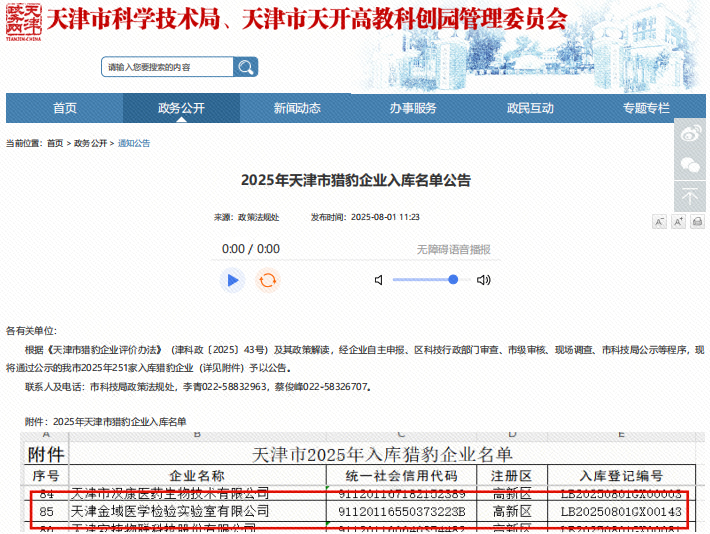The height and width of the screenshot is (534, 710).
Task: Open the 首页 navigation tab
Action: 65,108
